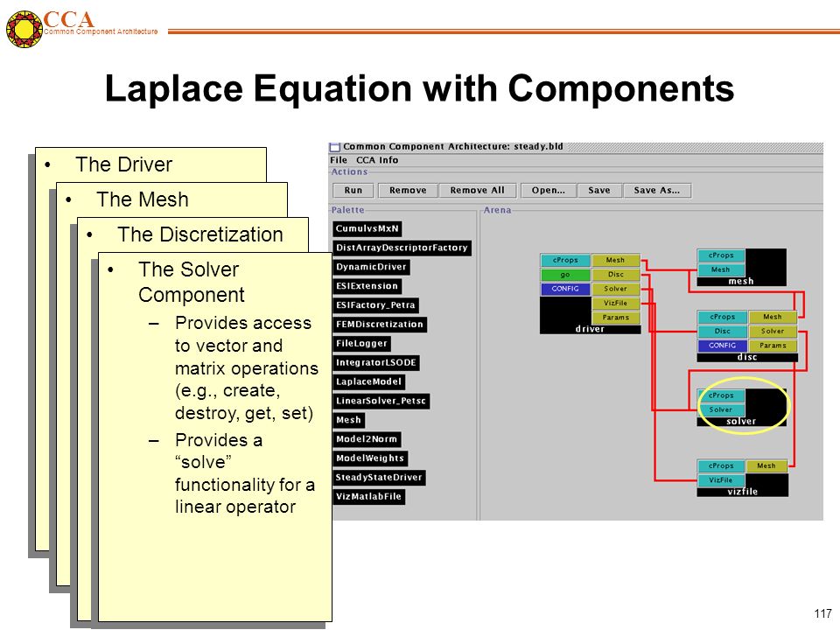Click The Solver Component card heading
The width and height of the screenshot is (840, 630).
(192, 283)
